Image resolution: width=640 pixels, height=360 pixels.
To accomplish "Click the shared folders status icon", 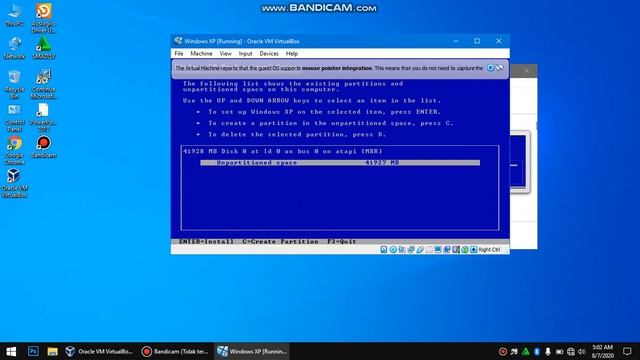I will click(x=429, y=249).
